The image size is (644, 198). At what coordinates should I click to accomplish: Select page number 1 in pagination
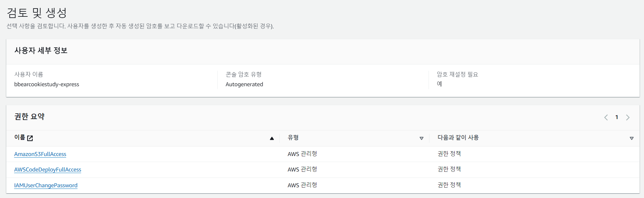click(617, 117)
